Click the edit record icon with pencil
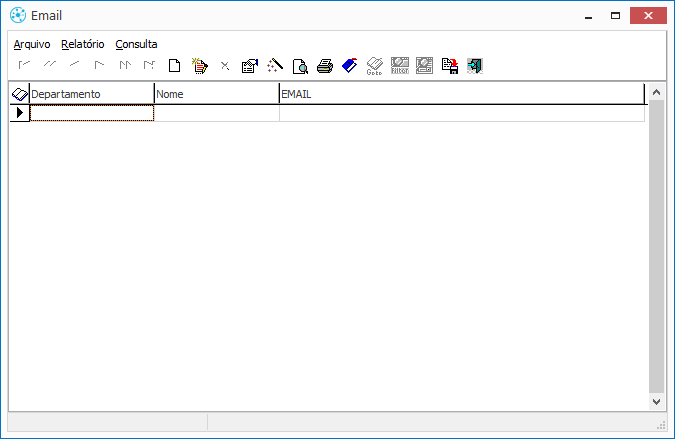This screenshot has width=675, height=439. point(199,66)
